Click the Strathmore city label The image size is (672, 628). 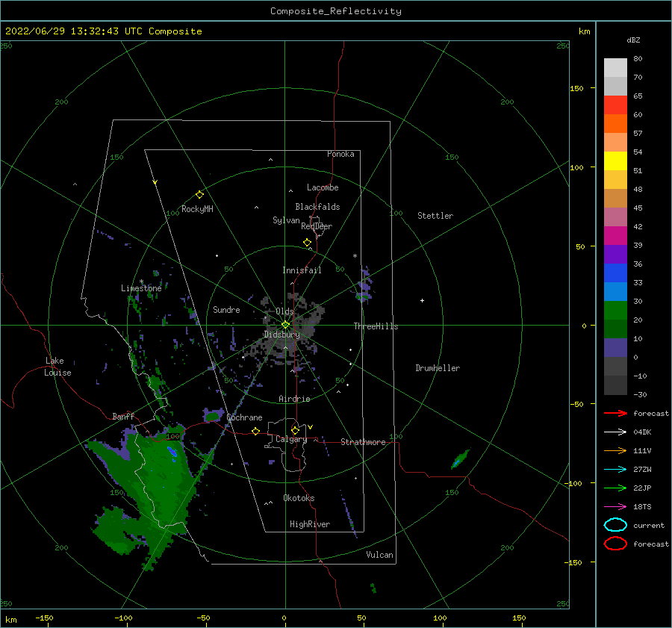pyautogui.click(x=363, y=442)
